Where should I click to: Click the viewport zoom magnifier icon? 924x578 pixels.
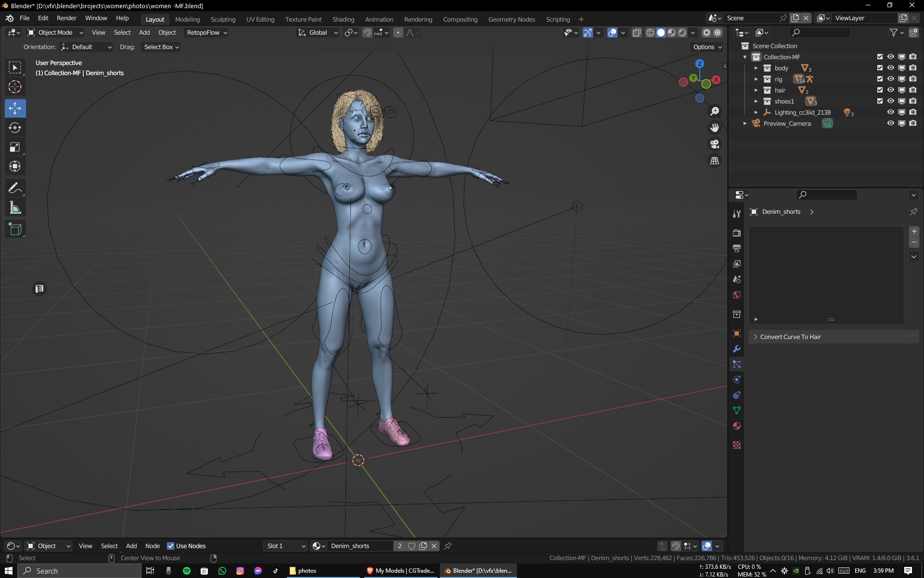(x=715, y=111)
